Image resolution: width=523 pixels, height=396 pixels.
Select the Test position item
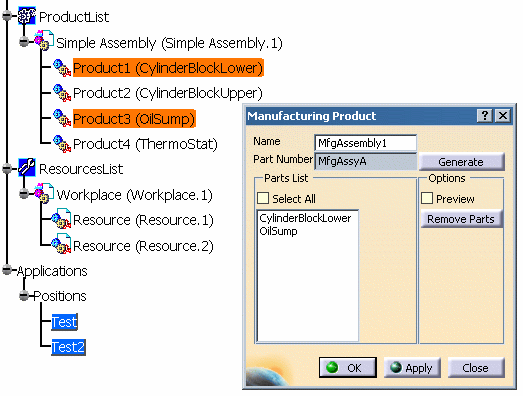pyautogui.click(x=64, y=322)
